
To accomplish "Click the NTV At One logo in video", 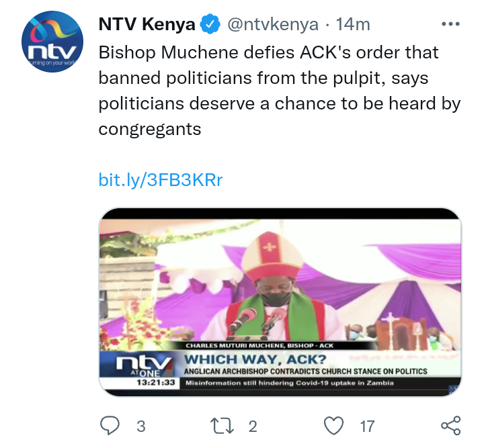I will [144, 366].
